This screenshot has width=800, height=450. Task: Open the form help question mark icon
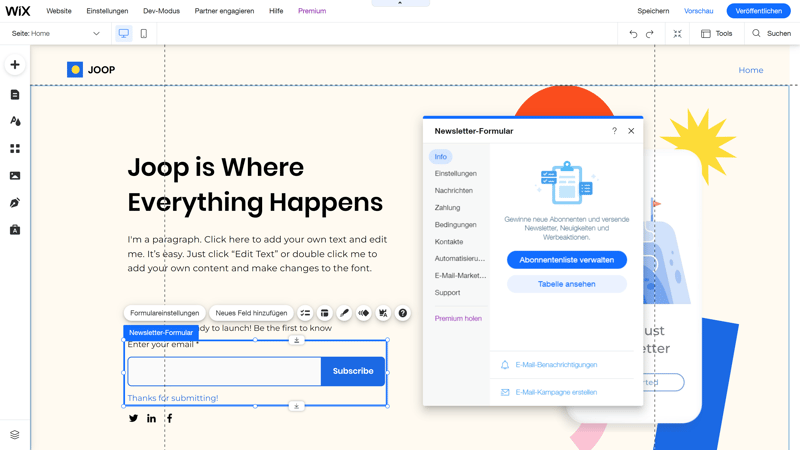(x=403, y=313)
